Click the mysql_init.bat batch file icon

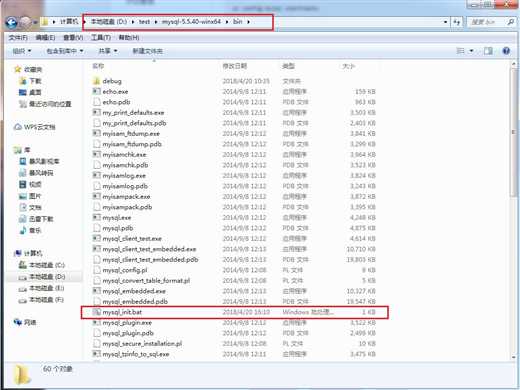96,312
